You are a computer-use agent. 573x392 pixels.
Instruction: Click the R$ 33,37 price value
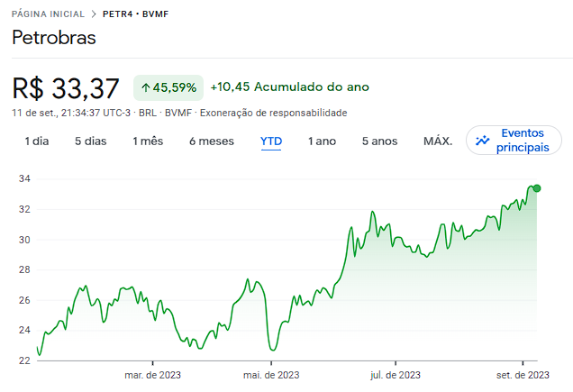(66, 88)
